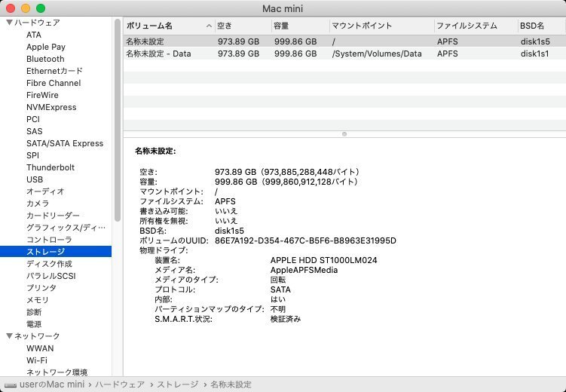The height and width of the screenshot is (392, 566).
Task: Select Bluetooth in the sidebar
Action: coord(45,59)
